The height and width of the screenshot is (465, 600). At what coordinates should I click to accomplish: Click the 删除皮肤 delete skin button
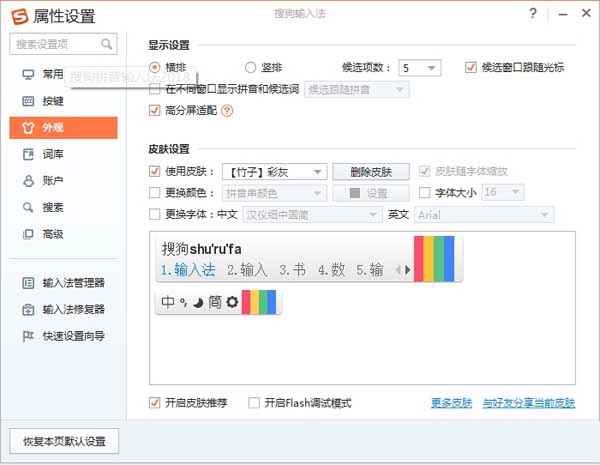(371, 172)
